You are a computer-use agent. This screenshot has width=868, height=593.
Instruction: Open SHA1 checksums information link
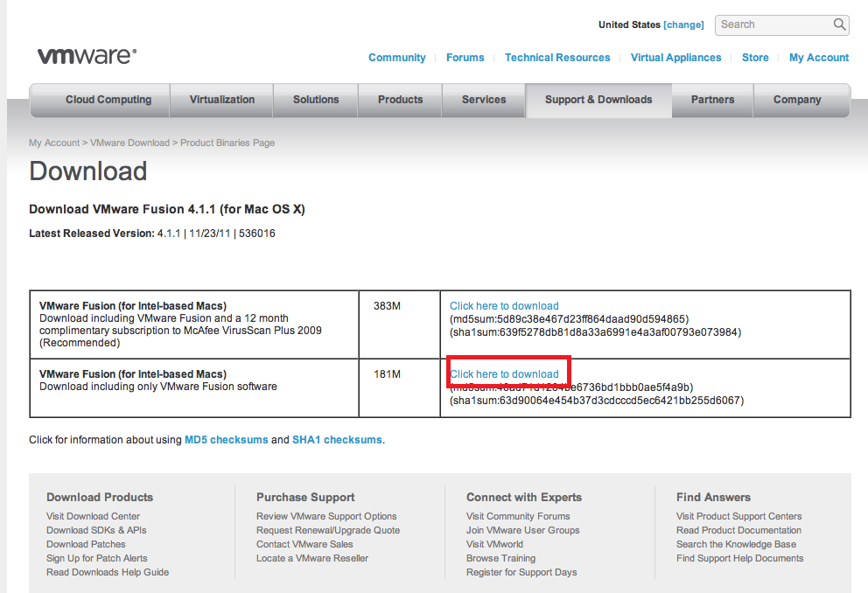point(337,440)
